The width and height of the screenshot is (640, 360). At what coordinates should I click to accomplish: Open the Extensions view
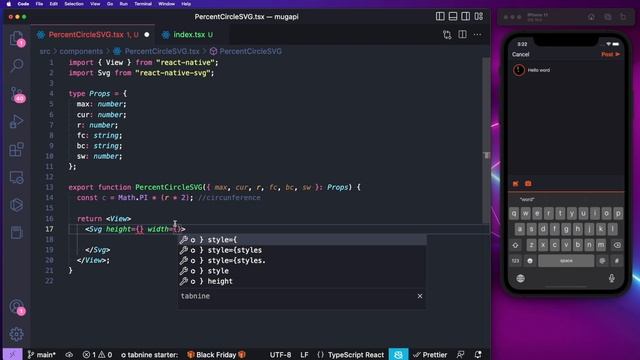point(17,149)
